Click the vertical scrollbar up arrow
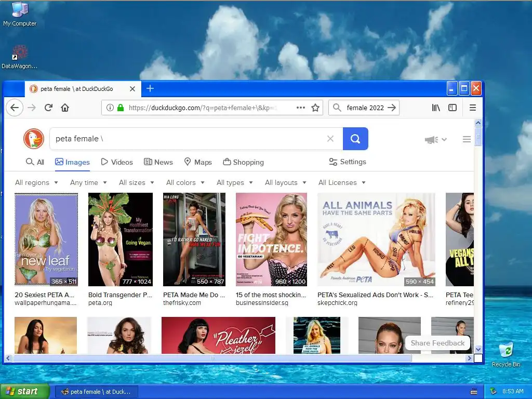The height and width of the screenshot is (399, 532). (x=478, y=123)
